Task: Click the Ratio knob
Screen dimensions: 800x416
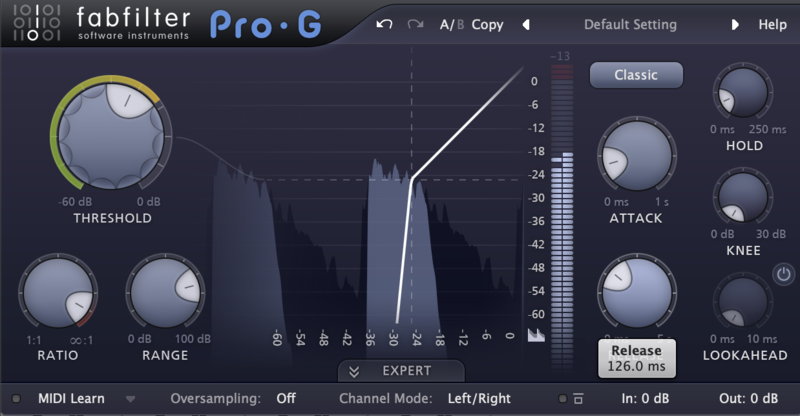Action: [x=58, y=292]
